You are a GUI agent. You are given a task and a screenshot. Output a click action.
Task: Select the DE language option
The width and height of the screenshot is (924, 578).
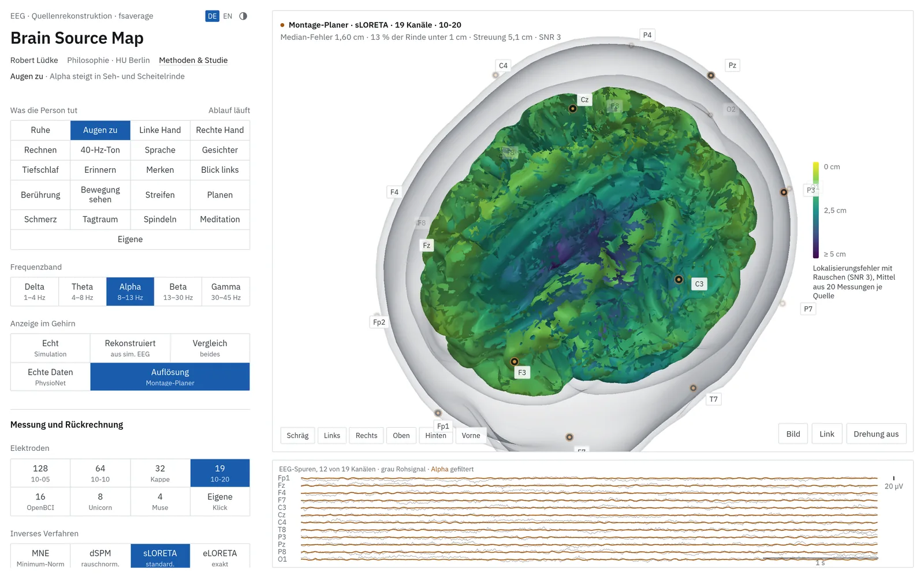coord(213,16)
